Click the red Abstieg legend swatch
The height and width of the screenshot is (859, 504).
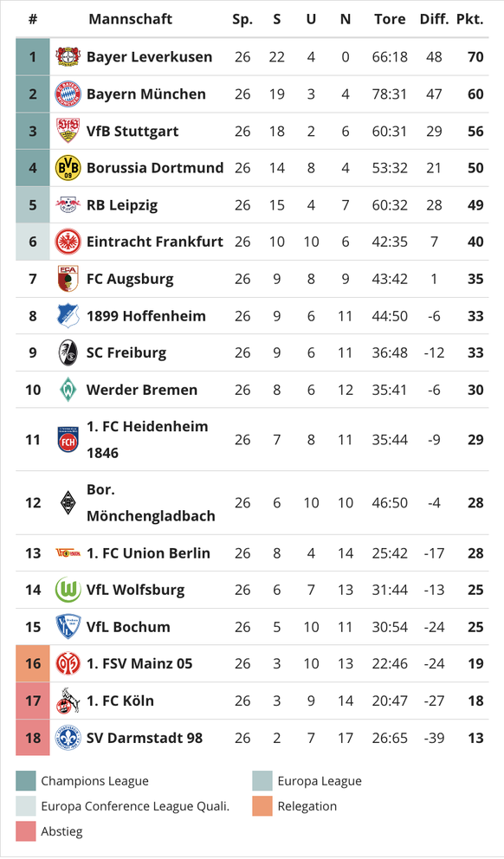26,831
